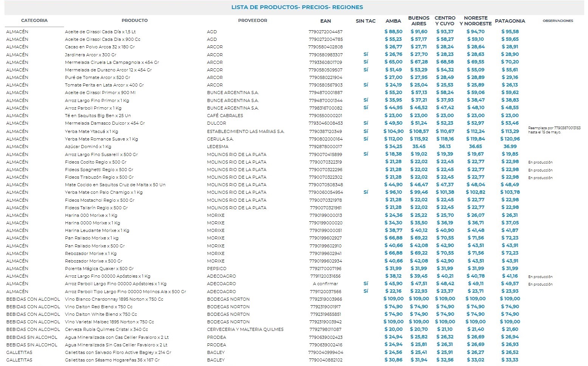This screenshot has width=588, height=366.
Task: Click the PATAGONIA column header
Action: coord(510,21)
